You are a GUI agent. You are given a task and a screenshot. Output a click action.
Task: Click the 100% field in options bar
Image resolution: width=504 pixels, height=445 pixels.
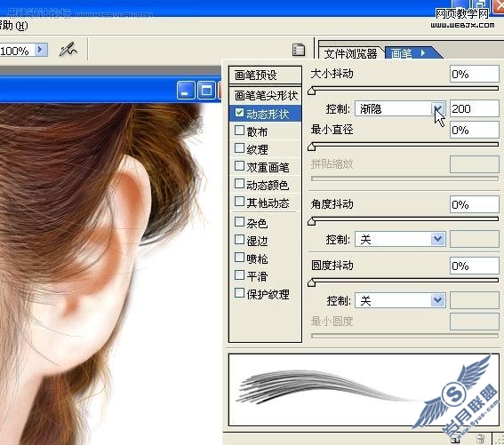tap(17, 50)
